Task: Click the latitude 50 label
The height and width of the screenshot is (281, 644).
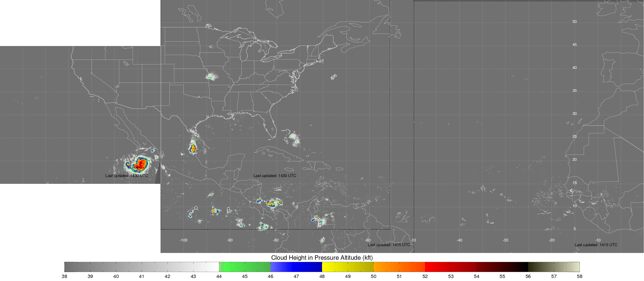Action: pyautogui.click(x=575, y=21)
